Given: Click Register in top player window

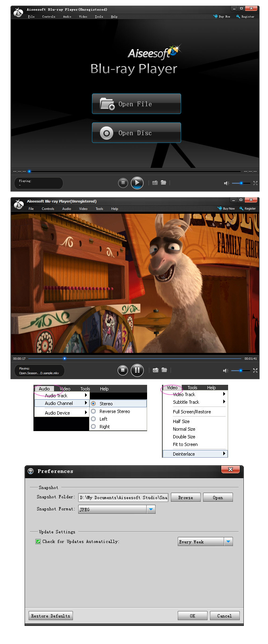Looking at the screenshot, I should (x=245, y=17).
